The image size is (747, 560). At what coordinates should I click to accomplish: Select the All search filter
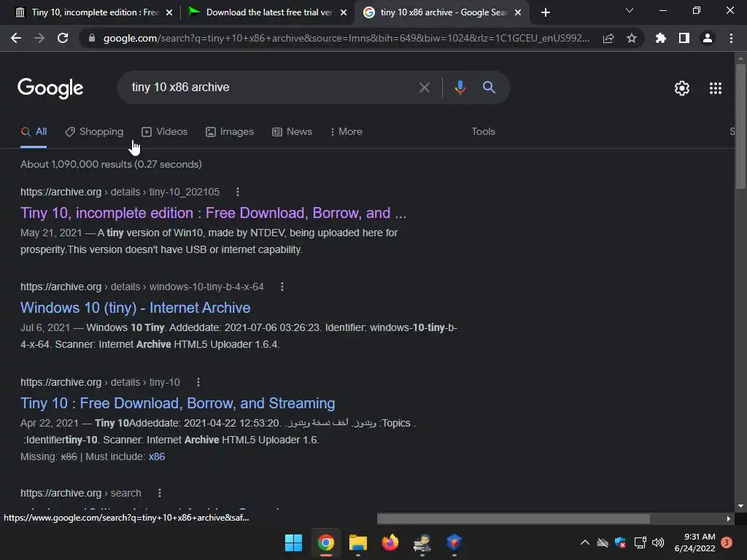pyautogui.click(x=34, y=132)
